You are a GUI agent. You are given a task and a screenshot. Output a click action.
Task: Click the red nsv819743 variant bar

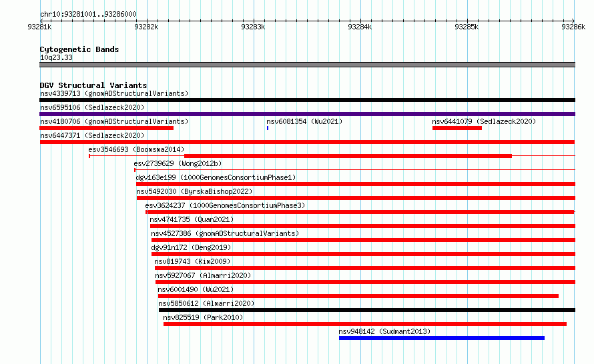365,268
